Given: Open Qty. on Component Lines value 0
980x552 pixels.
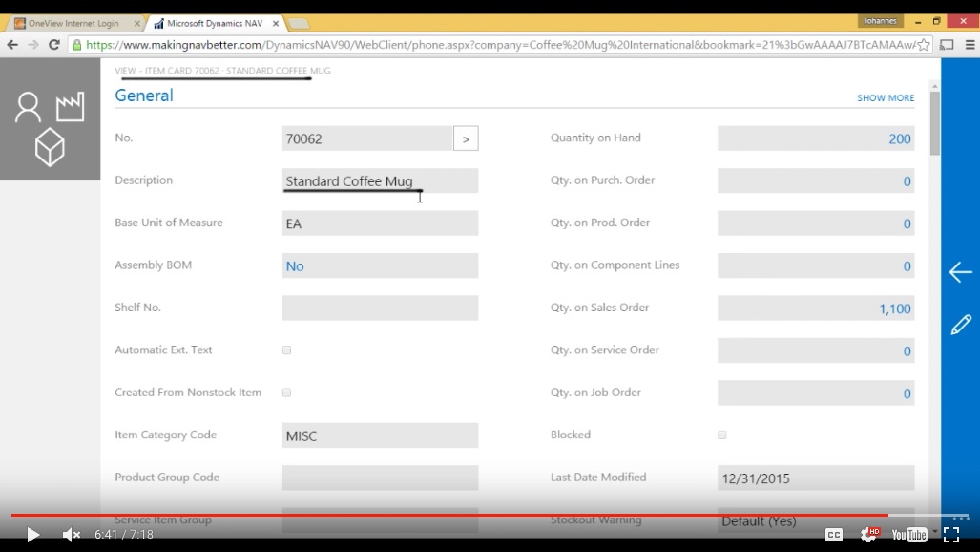Looking at the screenshot, I should (x=907, y=266).
